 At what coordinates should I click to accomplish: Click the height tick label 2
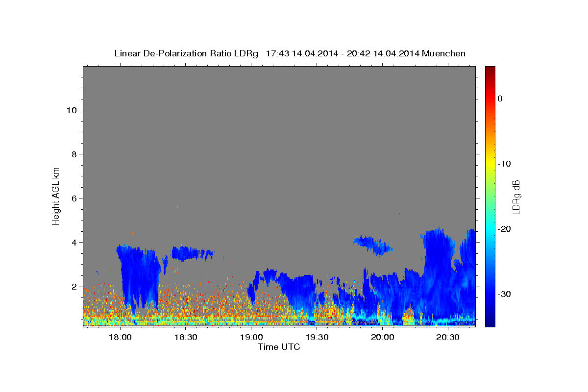pos(74,286)
